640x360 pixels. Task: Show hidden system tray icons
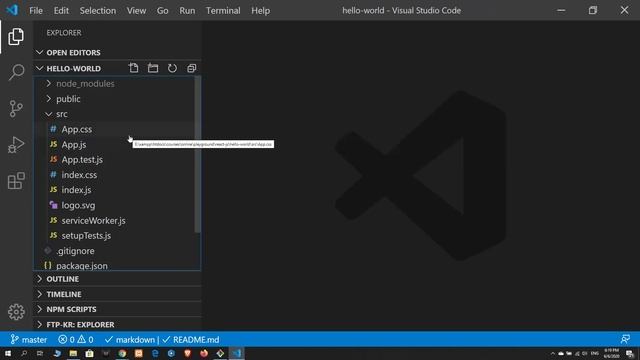pyautogui.click(x=553, y=353)
